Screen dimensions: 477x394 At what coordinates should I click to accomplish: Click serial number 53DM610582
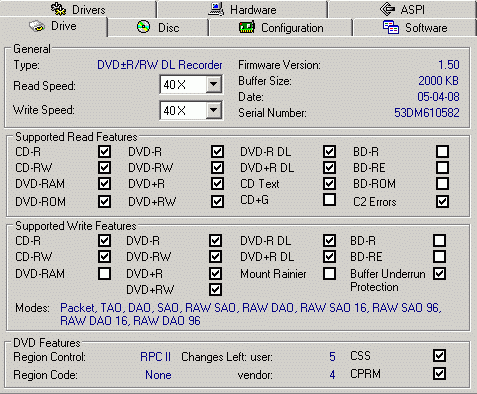coord(427,113)
